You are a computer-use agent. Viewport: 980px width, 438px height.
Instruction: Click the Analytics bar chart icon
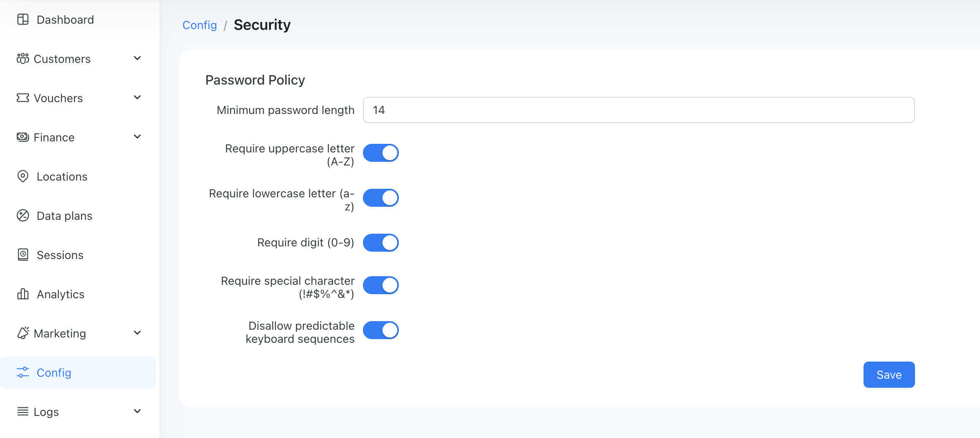[x=23, y=294]
